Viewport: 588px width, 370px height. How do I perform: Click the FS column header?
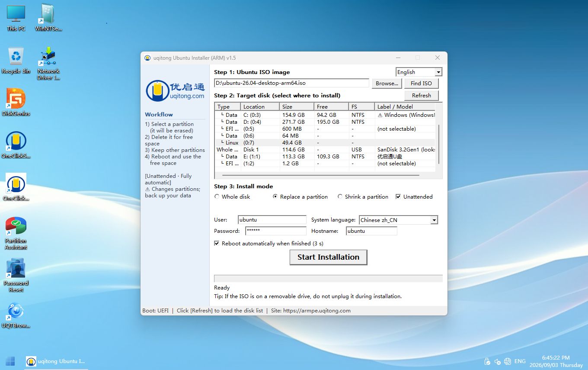[x=361, y=106]
